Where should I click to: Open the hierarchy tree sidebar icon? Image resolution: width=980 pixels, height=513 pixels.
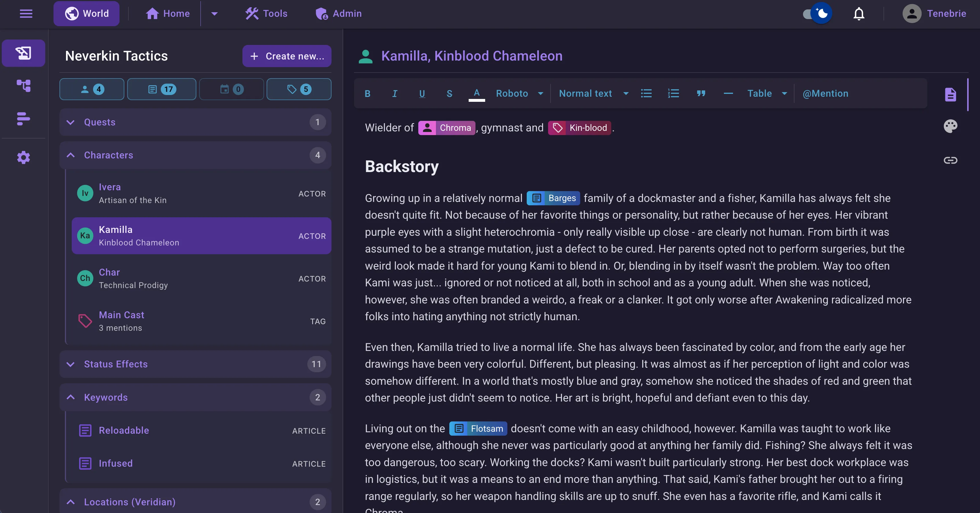[x=24, y=86]
